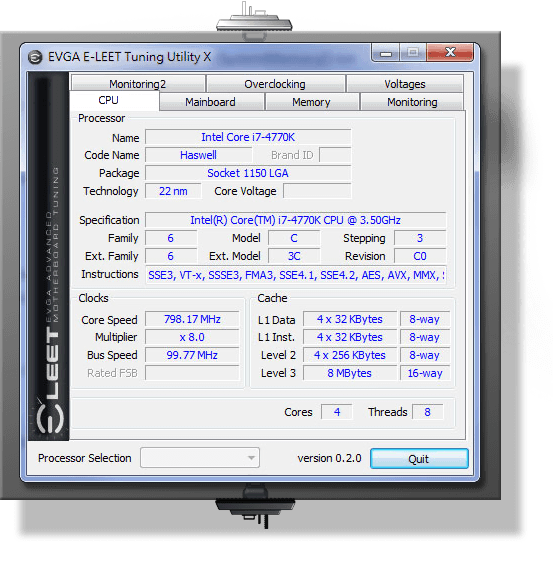Minimize the E-LEET Tuning Utility window

click(x=386, y=54)
